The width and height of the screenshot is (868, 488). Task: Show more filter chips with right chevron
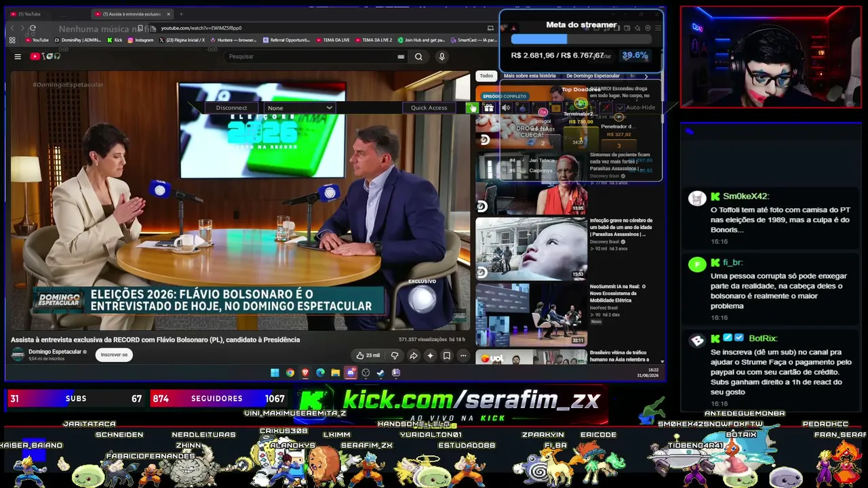[x=646, y=76]
